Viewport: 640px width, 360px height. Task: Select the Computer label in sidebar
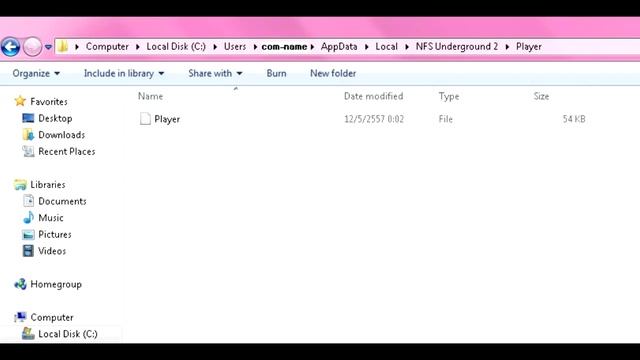click(52, 317)
